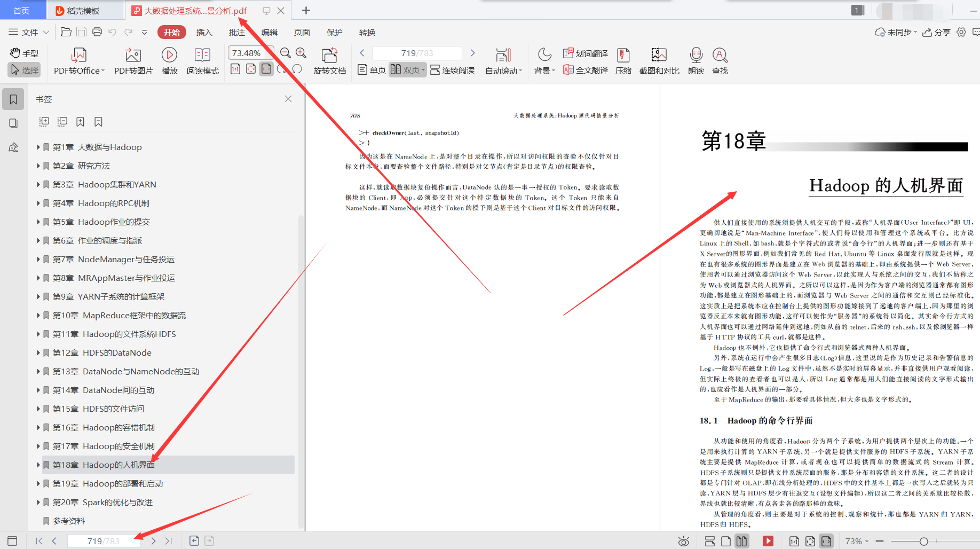Click the open-file folder icon
Viewport: 980px width, 549px height.
click(x=66, y=32)
